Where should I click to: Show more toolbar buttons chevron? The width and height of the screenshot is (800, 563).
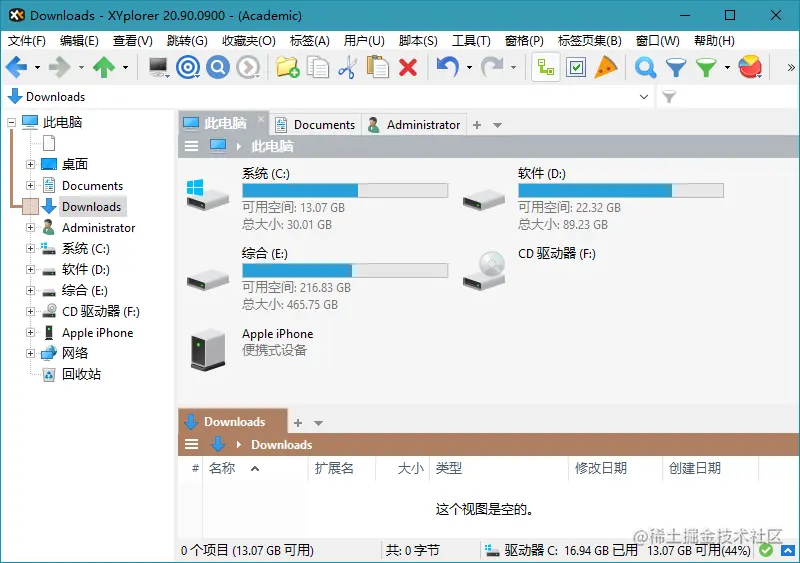pos(790,67)
